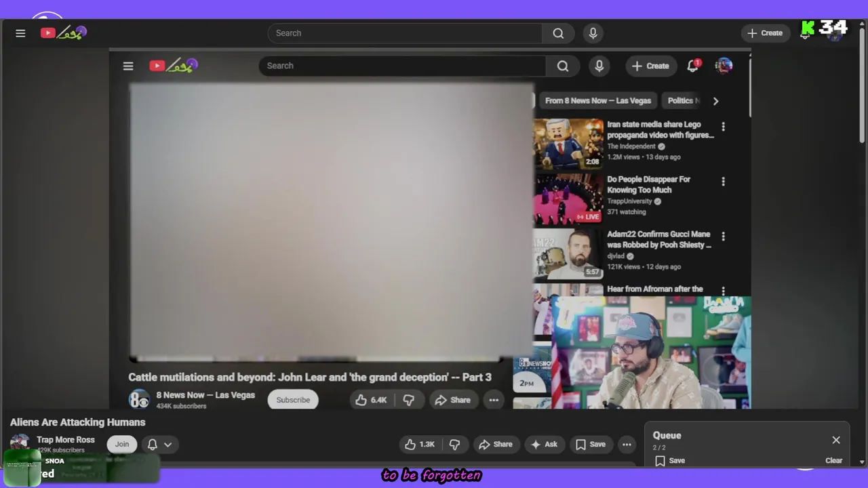The image size is (868, 488).
Task: Select the 'From 8 News Now — Las Vegas' chip
Action: click(x=597, y=100)
